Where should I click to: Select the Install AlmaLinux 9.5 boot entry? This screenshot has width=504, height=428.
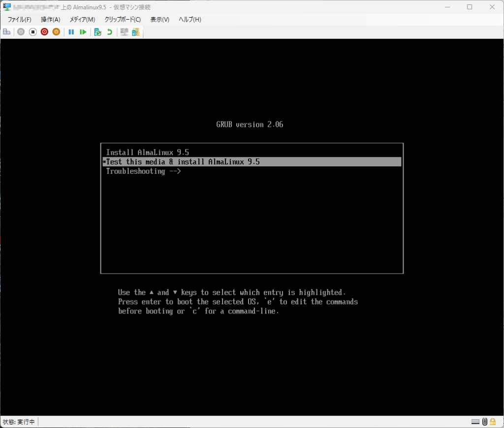click(148, 153)
